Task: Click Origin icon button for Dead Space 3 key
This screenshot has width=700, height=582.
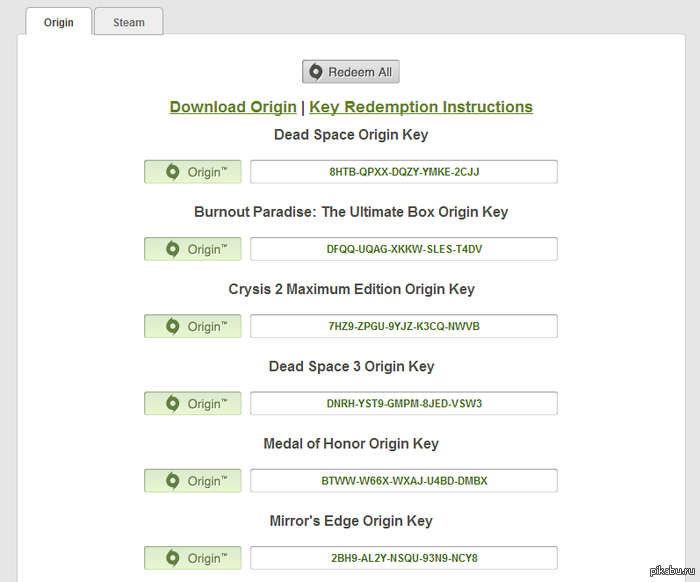Action: point(192,404)
